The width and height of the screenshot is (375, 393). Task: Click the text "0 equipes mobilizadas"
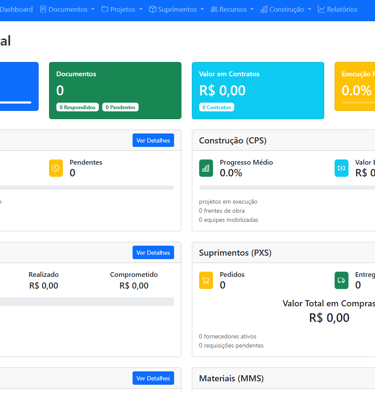tap(228, 220)
